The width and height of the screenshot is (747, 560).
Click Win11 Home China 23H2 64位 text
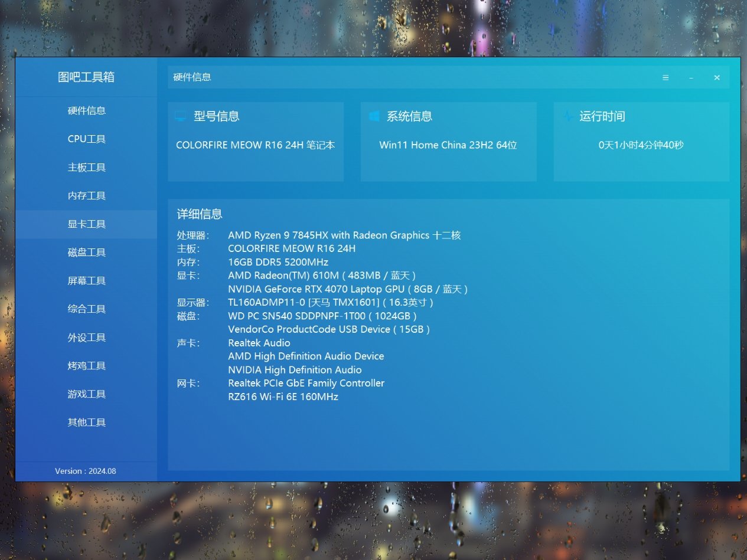coord(448,145)
